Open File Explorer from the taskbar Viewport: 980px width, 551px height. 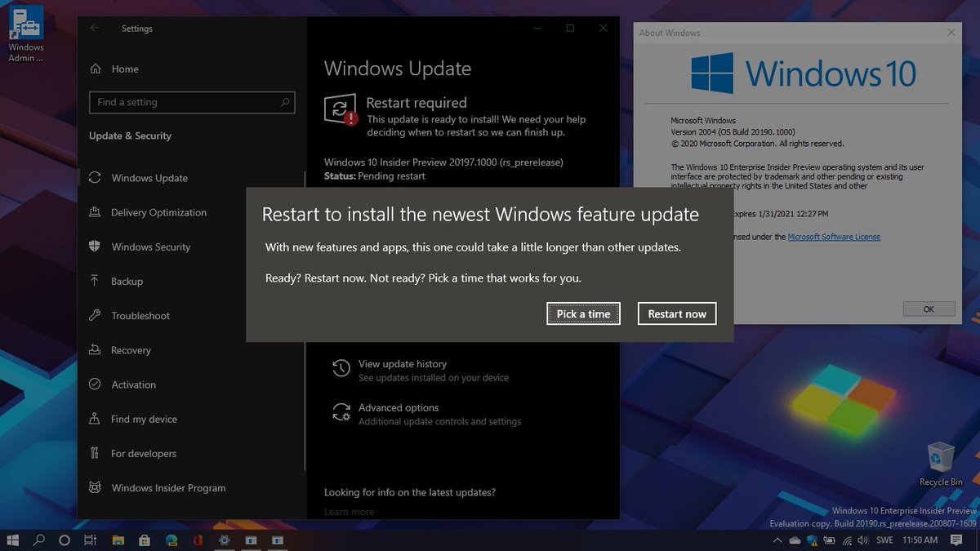coord(118,540)
